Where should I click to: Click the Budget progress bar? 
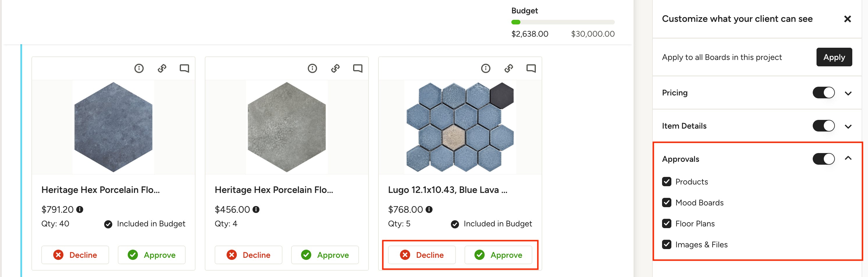(x=563, y=22)
